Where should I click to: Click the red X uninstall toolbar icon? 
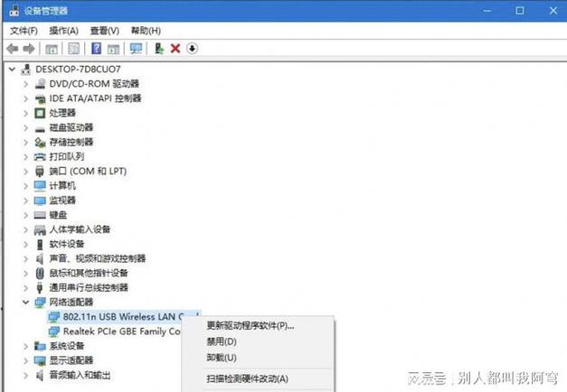pyautogui.click(x=175, y=49)
